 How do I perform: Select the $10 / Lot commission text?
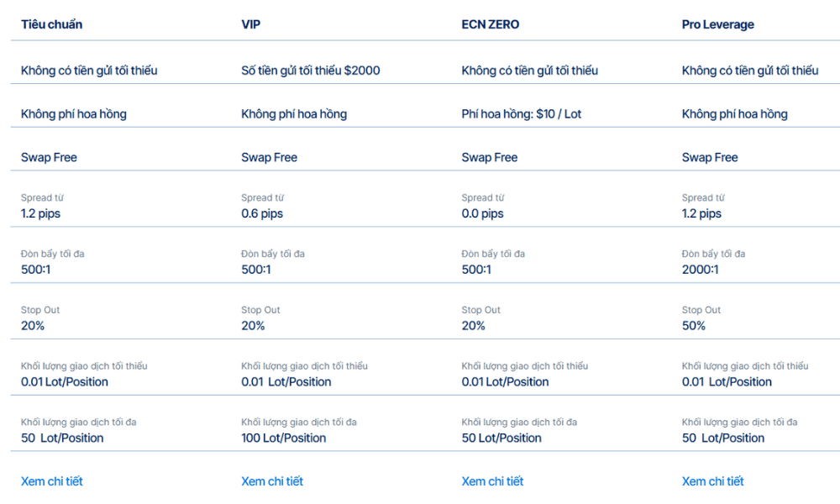[x=521, y=114]
